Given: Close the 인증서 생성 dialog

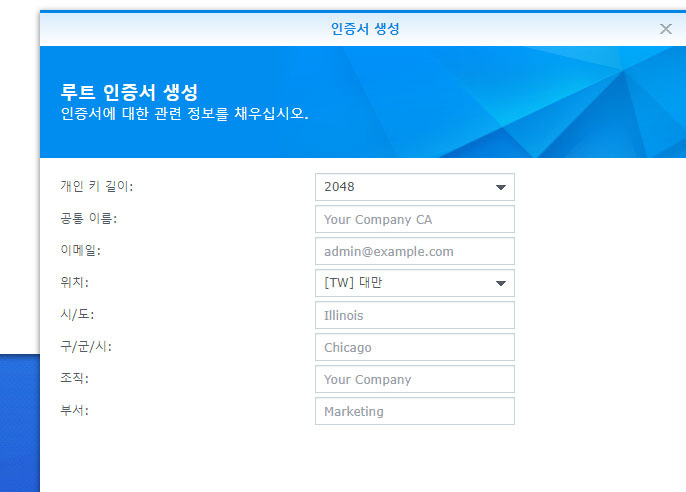Looking at the screenshot, I should 665,29.
